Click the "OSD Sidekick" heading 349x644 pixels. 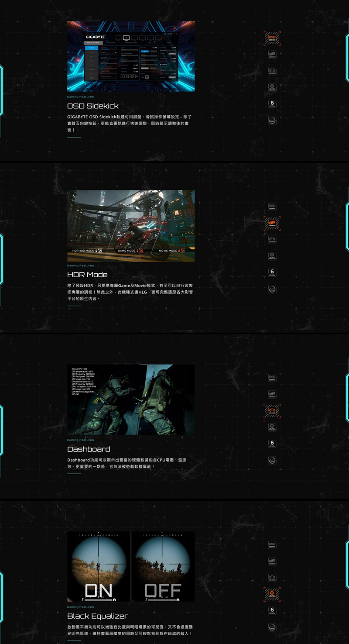[x=93, y=106]
